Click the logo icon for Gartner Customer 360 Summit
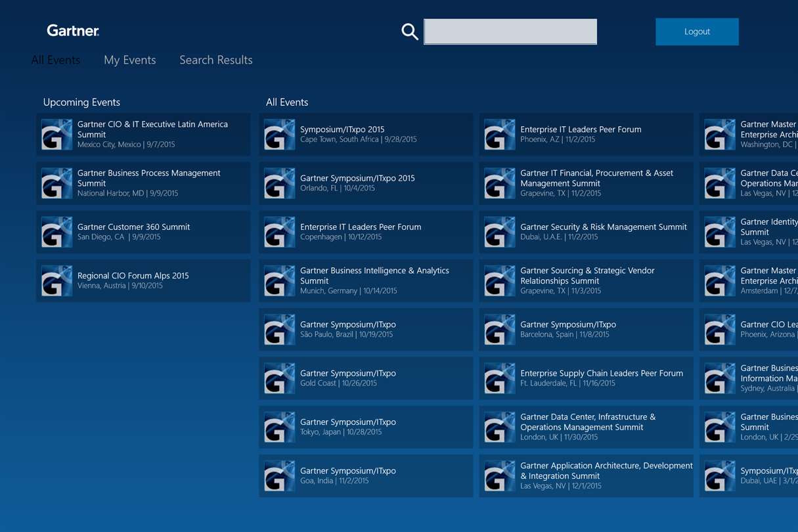This screenshot has height=532, width=798. [x=57, y=232]
